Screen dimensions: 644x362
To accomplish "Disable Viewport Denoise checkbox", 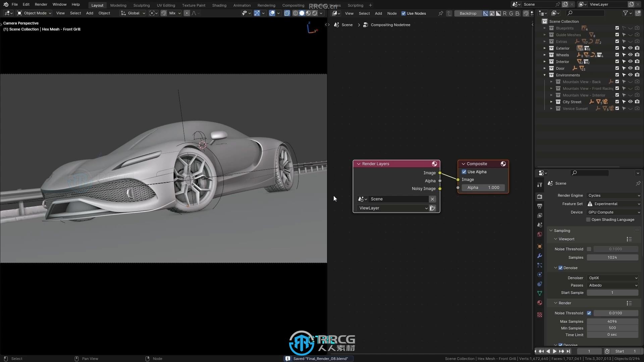I will (x=560, y=268).
